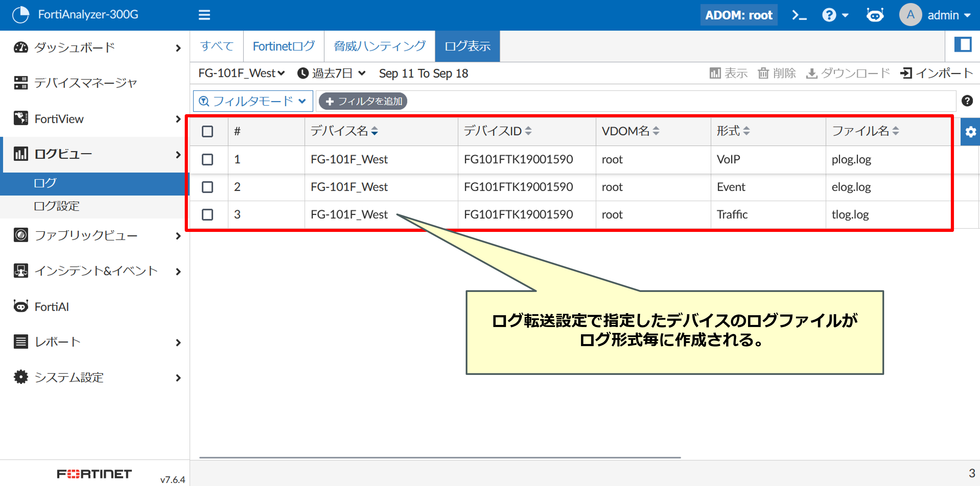Select checkbox for tlog.log row
The width and height of the screenshot is (980, 486).
point(207,215)
